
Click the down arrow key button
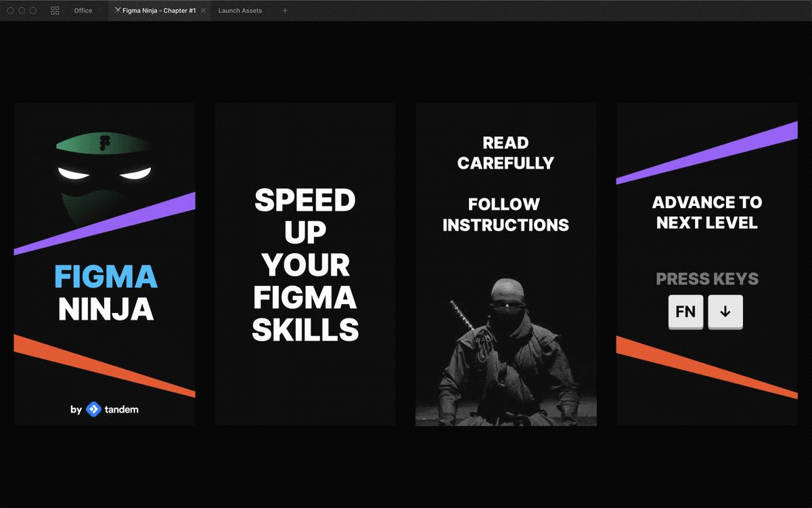click(x=725, y=312)
